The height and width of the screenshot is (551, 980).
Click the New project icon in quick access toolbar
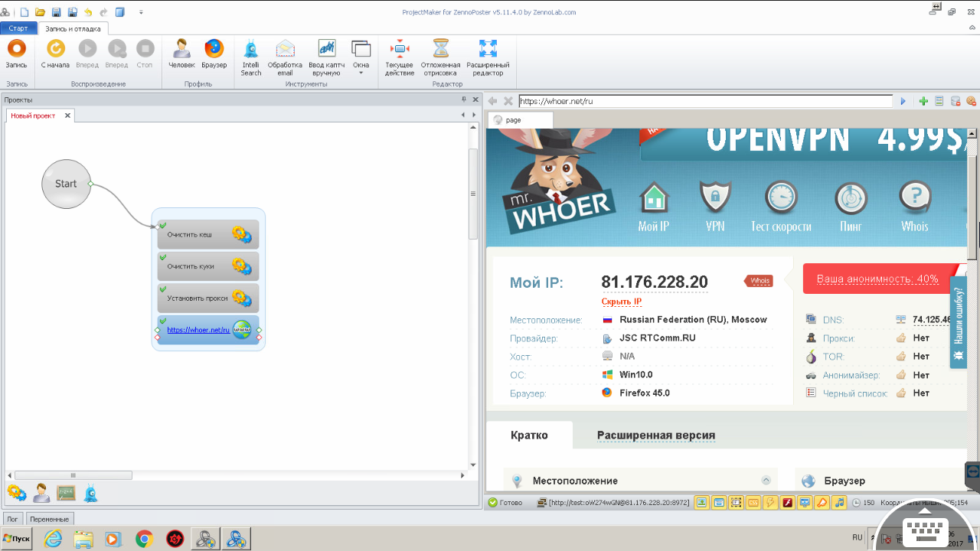click(x=24, y=12)
